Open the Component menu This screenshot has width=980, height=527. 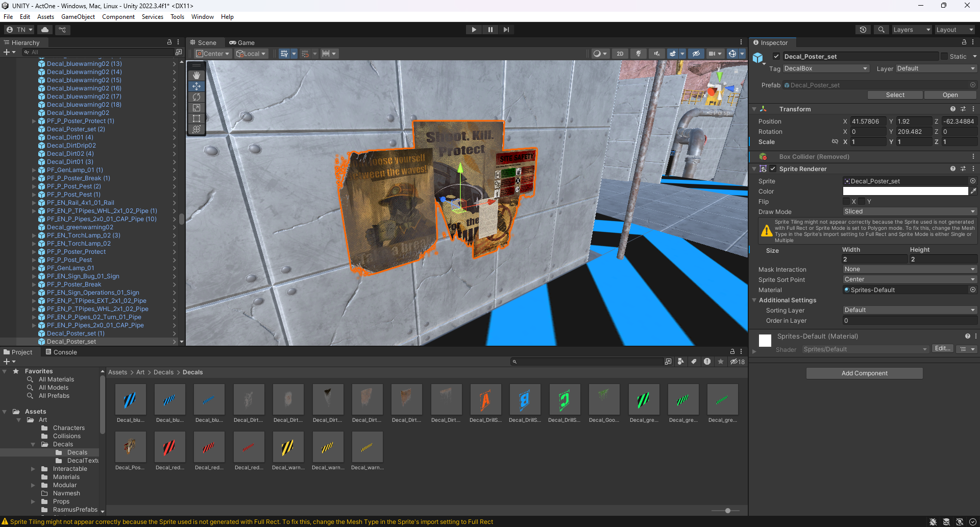[x=118, y=17]
